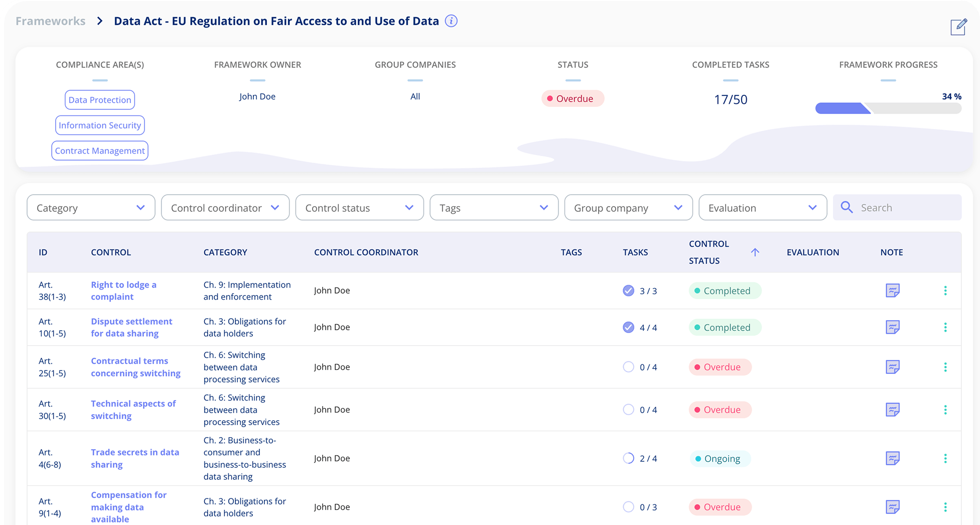Click the progress circle showing 2/4 on Trade secrets row
The image size is (980, 525).
[628, 458]
